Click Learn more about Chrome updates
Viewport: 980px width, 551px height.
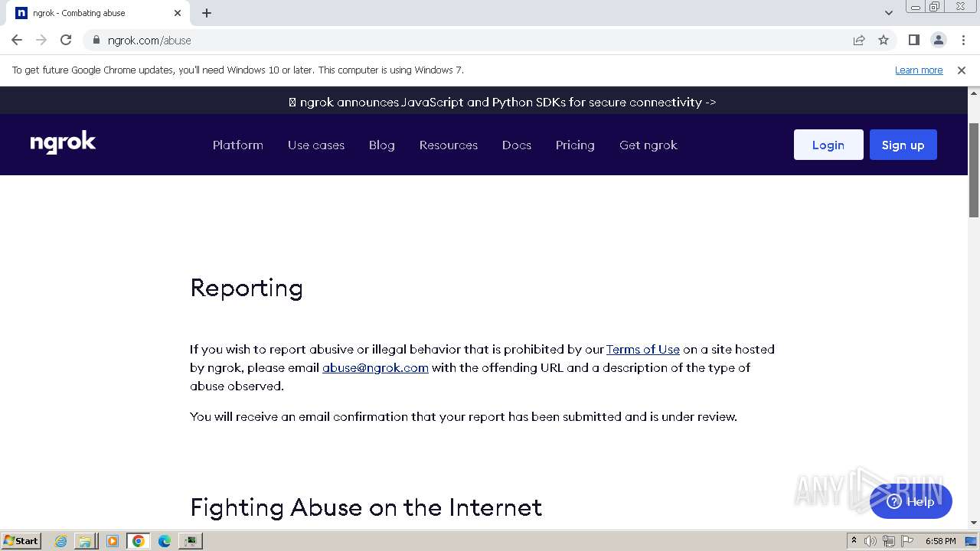919,70
